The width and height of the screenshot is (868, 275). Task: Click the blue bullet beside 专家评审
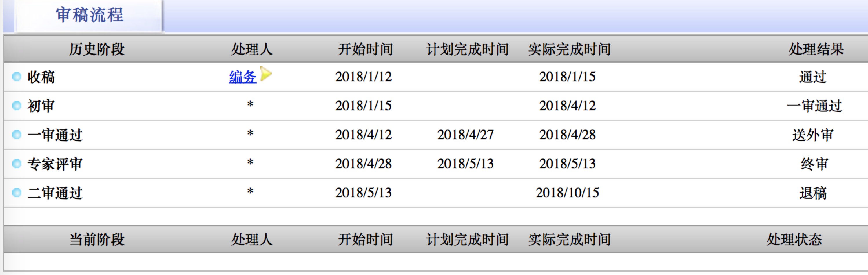[x=17, y=164]
